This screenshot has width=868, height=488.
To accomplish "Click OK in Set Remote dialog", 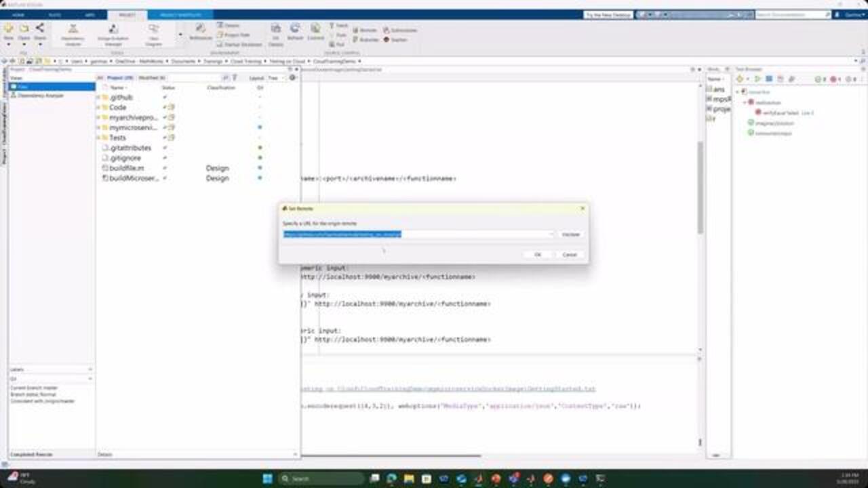I will [537, 255].
